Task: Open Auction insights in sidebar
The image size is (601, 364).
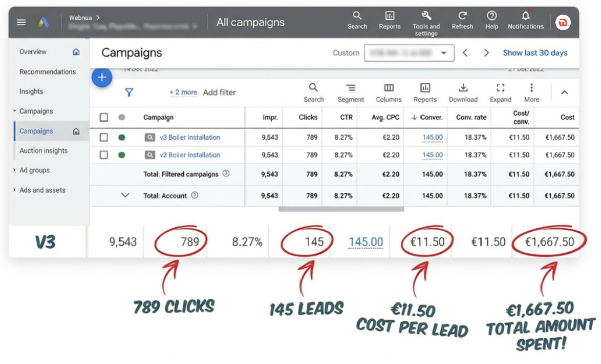Action: tap(43, 151)
